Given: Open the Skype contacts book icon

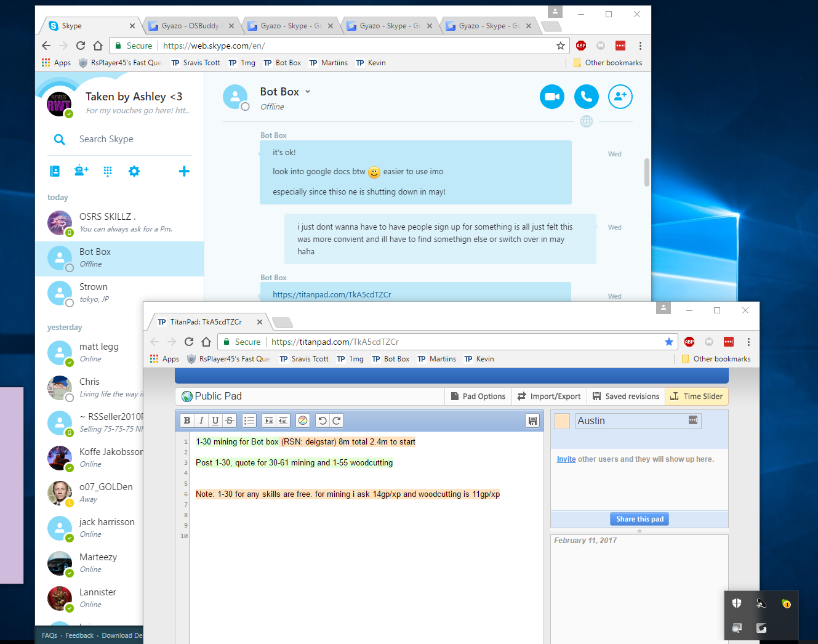Looking at the screenshot, I should coord(55,171).
